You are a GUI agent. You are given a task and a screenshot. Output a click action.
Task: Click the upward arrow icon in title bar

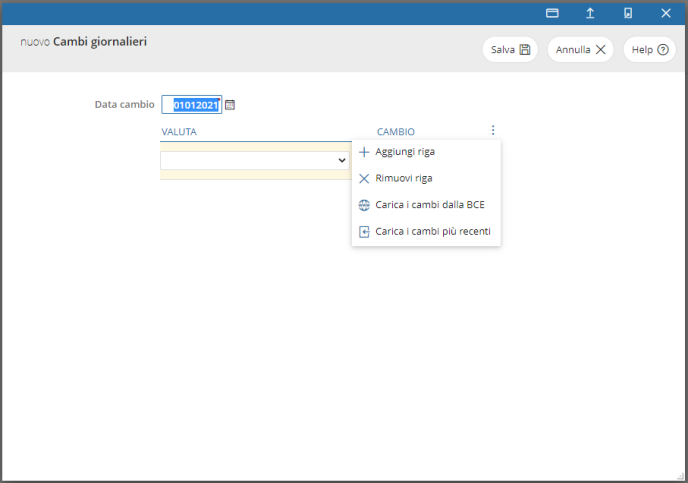click(590, 13)
